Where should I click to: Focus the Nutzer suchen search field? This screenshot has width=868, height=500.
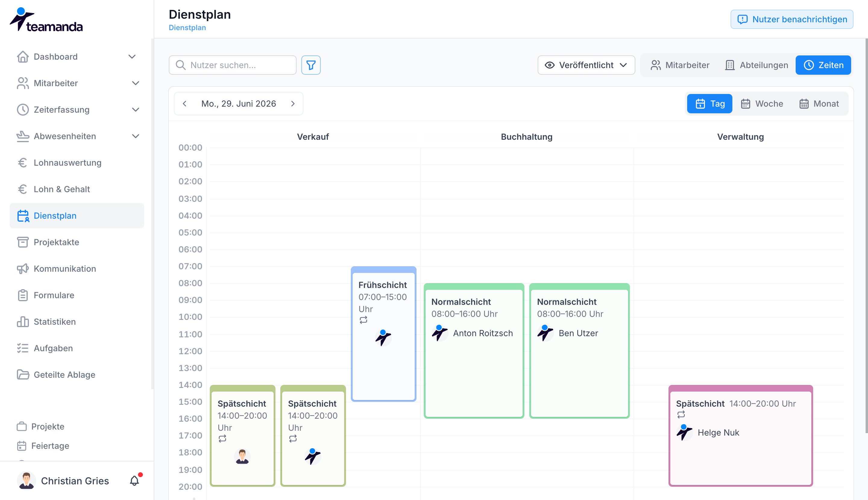point(232,65)
